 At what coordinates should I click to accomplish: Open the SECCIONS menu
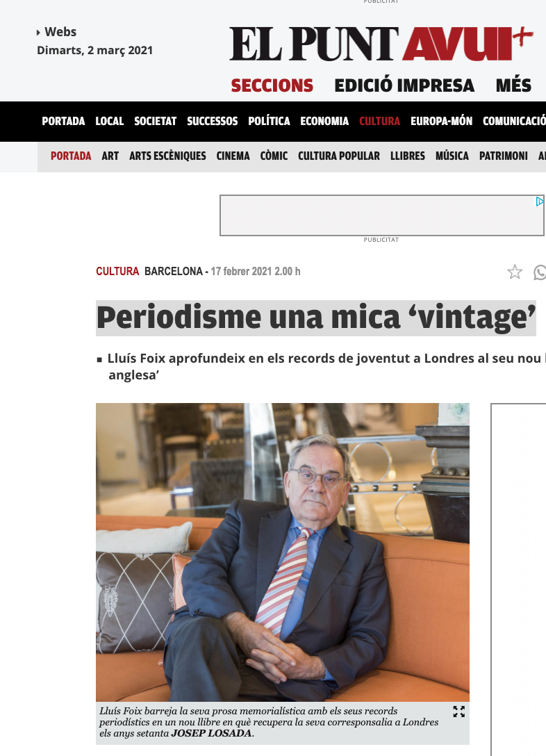point(272,85)
